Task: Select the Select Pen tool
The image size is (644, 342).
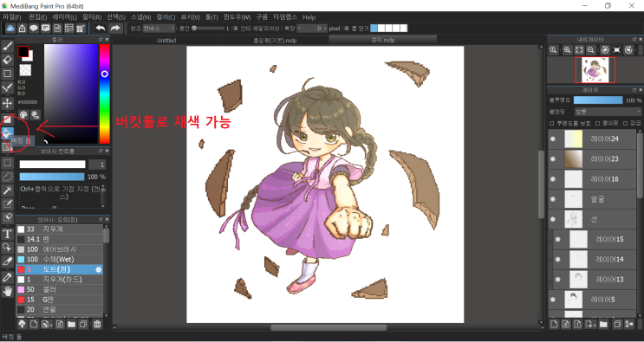Action: [7, 203]
